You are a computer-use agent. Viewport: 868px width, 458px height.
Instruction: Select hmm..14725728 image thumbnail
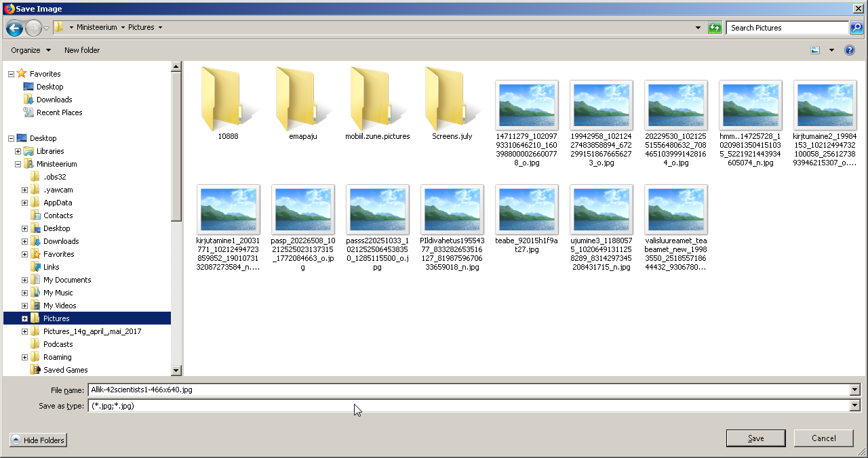(751, 105)
